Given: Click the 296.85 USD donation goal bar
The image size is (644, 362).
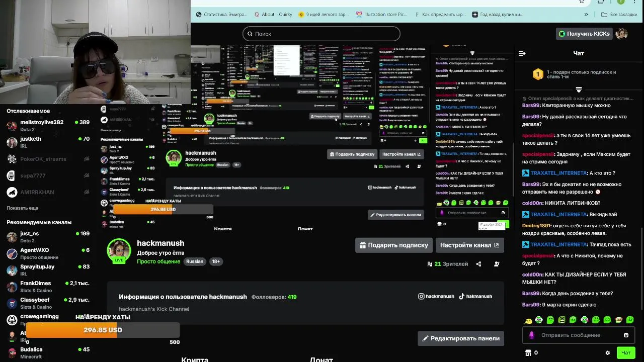Looking at the screenshot, I should pyautogui.click(x=103, y=330).
